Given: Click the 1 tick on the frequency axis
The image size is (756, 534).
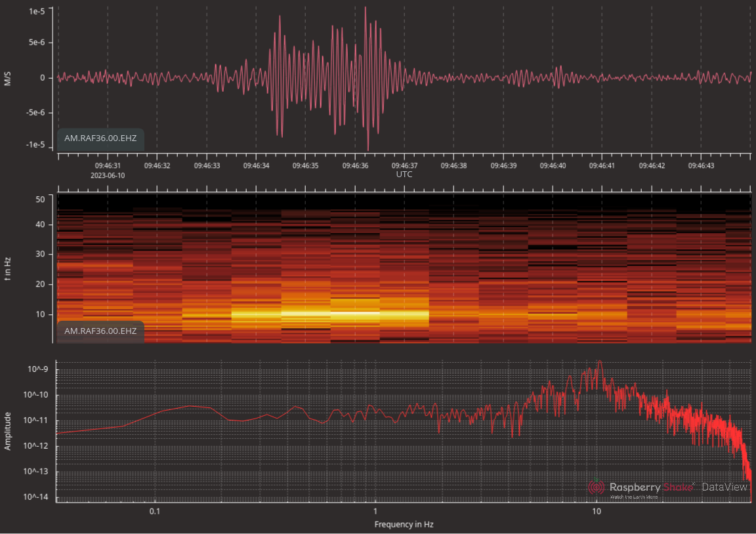Looking at the screenshot, I should tap(375, 511).
